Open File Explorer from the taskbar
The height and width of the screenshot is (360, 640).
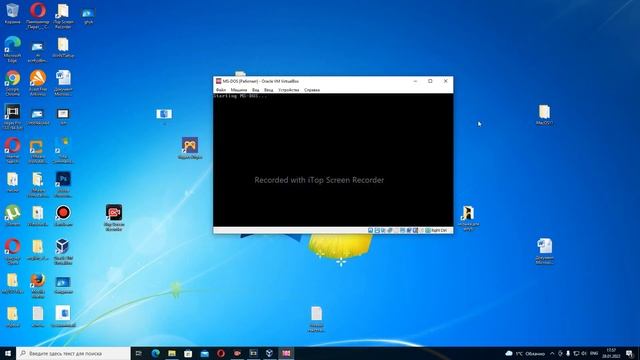172,353
